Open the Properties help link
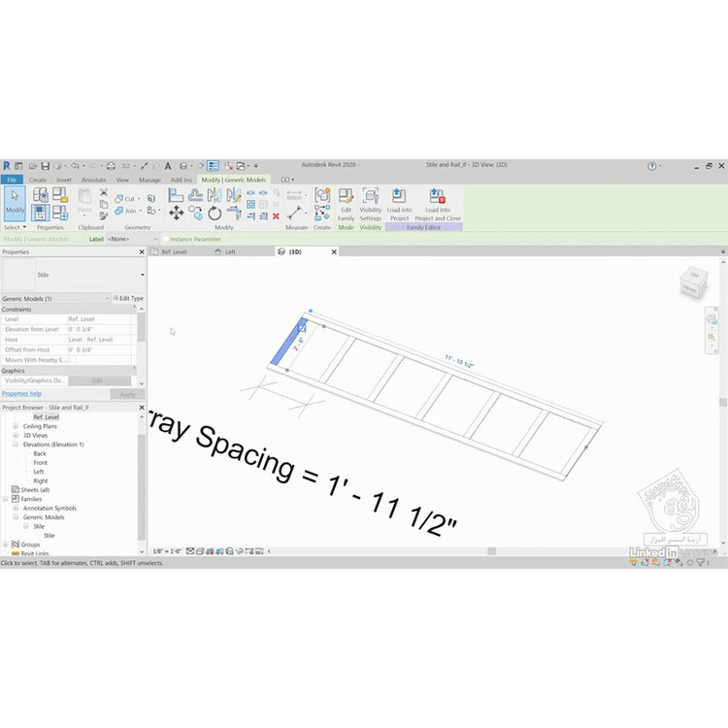The height and width of the screenshot is (728, 728). [21, 394]
